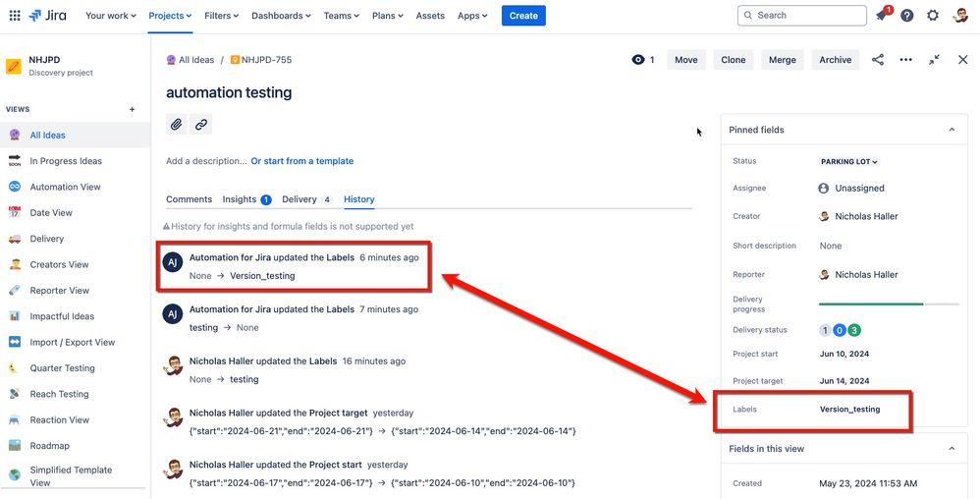This screenshot has width=980, height=499.
Task: Click the share icon
Action: pyautogui.click(x=878, y=60)
